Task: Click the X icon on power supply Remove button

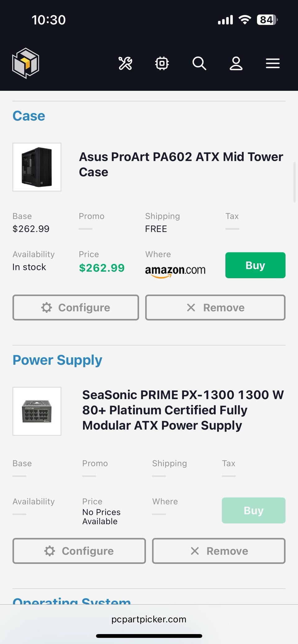Action: pos(195,551)
